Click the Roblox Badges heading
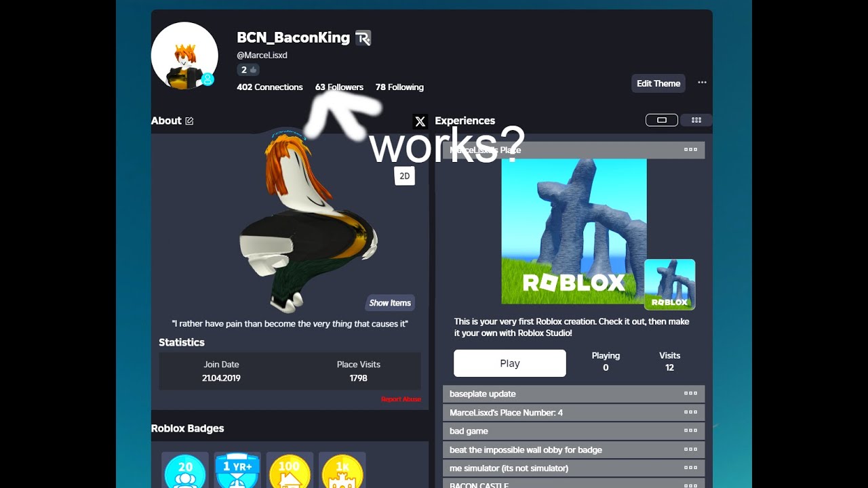868x488 pixels. click(x=187, y=428)
